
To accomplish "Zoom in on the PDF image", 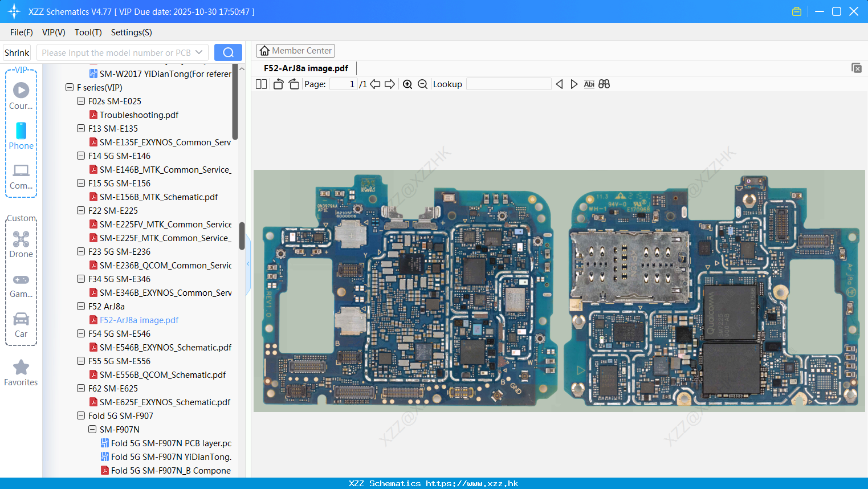I will point(407,84).
